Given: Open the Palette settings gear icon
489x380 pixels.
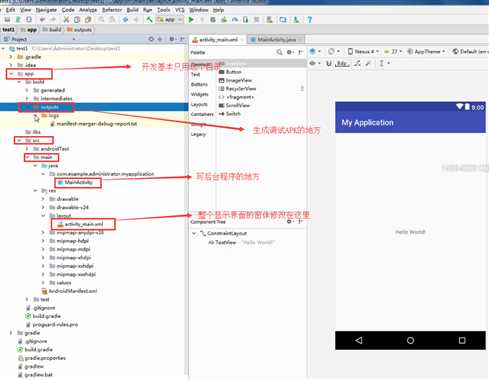Looking at the screenshot, I should [x=290, y=52].
